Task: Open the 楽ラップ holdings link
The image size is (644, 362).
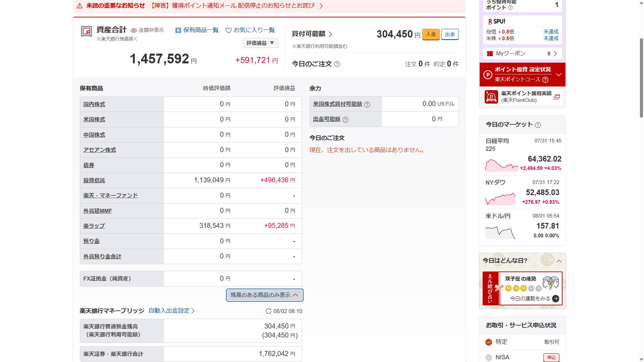Action: click(x=94, y=226)
